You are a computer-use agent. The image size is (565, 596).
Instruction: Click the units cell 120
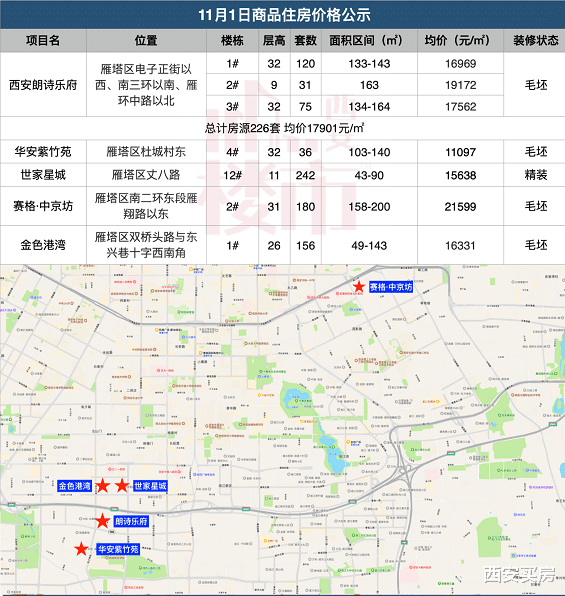[305, 63]
